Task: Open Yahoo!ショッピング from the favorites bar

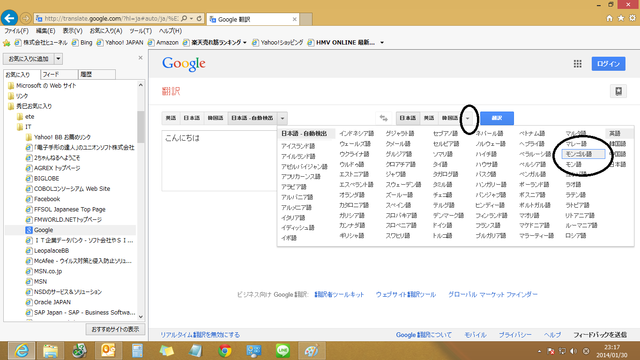Action: click(x=278, y=42)
